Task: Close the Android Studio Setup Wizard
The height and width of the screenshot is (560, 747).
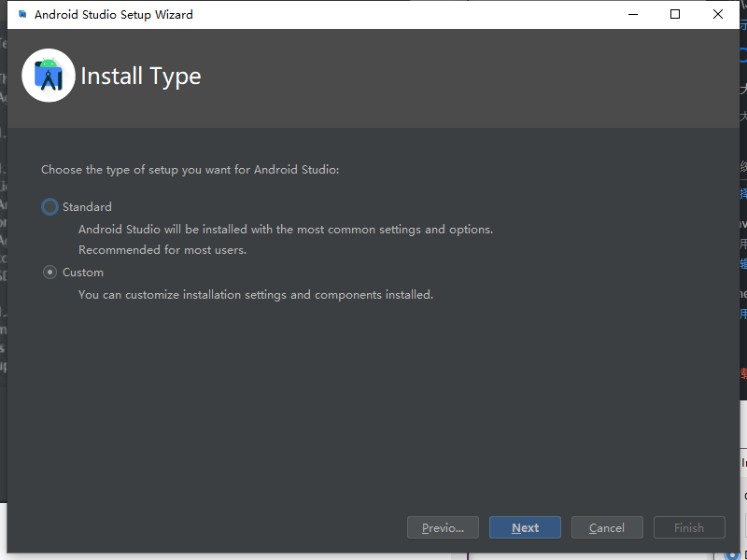Action: click(x=718, y=14)
